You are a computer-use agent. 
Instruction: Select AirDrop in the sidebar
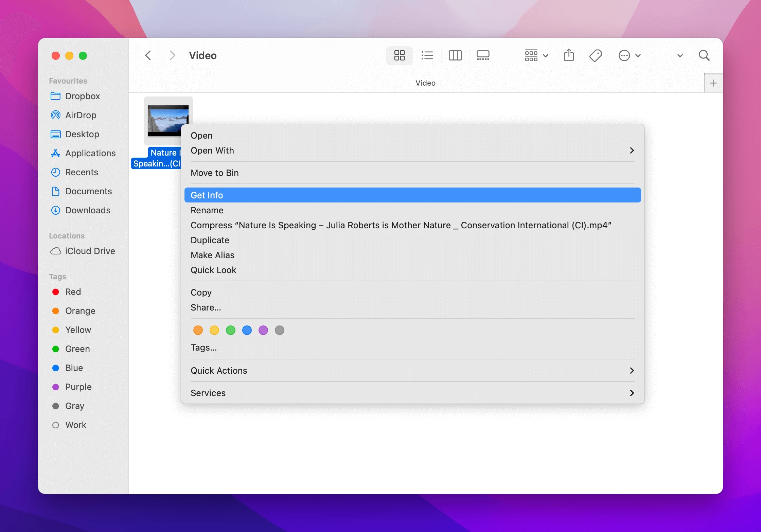[80, 115]
